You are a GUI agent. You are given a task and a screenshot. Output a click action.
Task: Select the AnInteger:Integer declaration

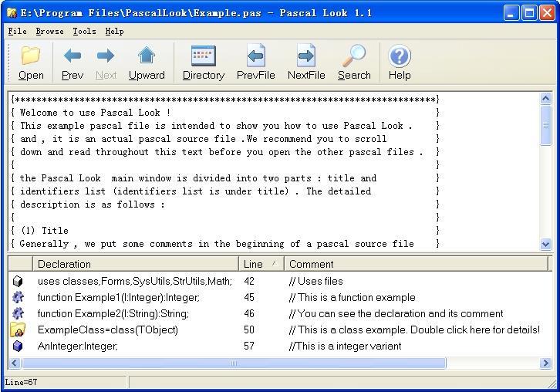tap(77, 346)
